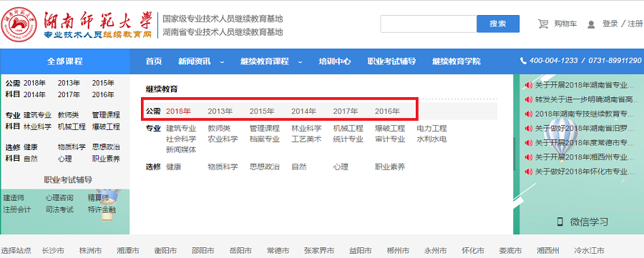Expand the 继续教育课程 dropdown arrow
644x258 pixels.
(301, 62)
